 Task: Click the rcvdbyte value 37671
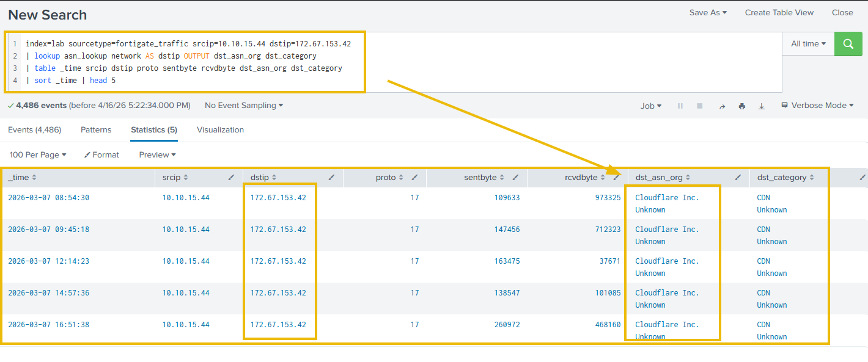click(x=610, y=261)
